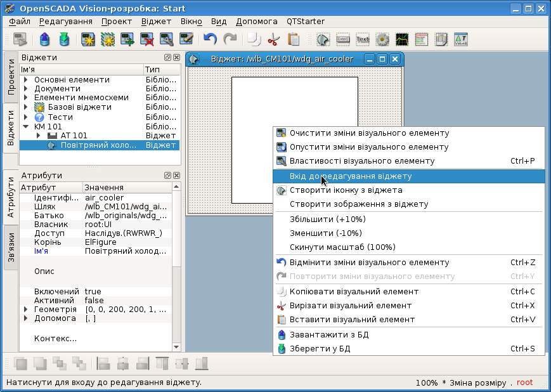Switch to the Проекти side tab
Image resolution: width=551 pixels, height=392 pixels.
pos(11,77)
